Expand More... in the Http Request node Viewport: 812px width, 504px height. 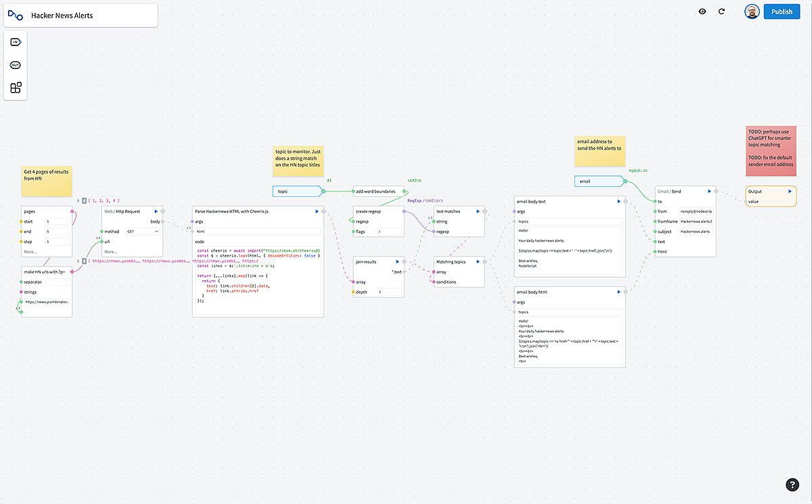(x=111, y=251)
